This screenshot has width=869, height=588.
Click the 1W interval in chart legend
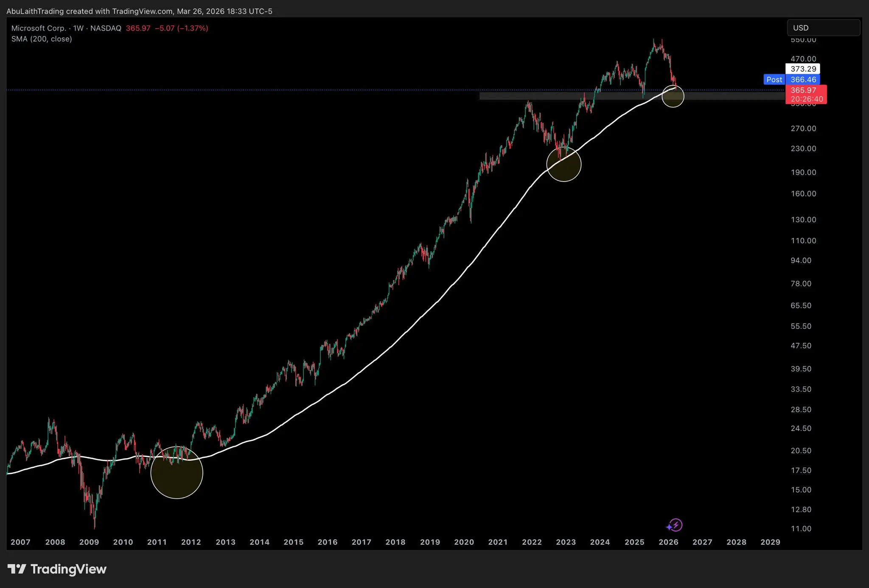click(78, 28)
